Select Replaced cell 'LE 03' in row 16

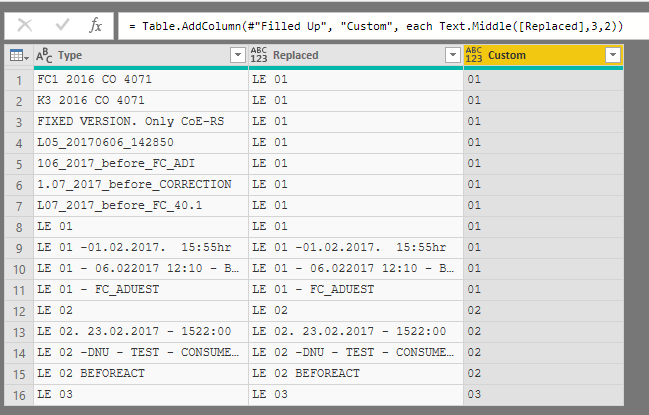point(356,395)
